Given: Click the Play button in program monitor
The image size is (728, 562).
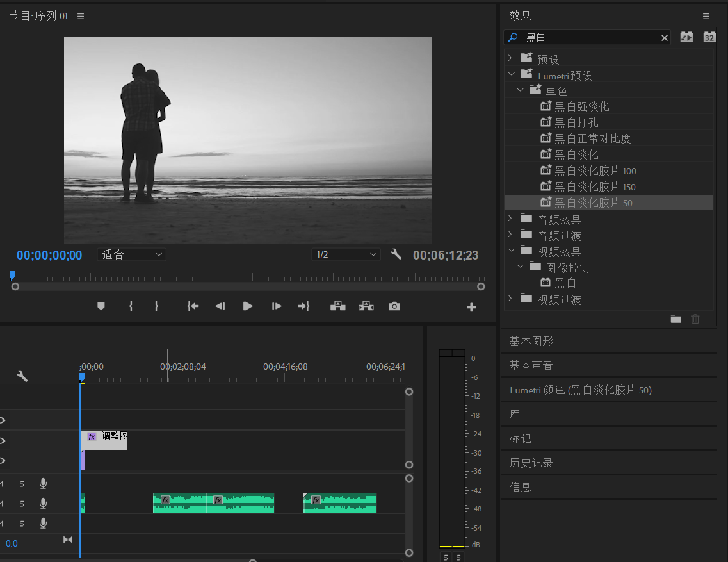Looking at the screenshot, I should (x=248, y=306).
